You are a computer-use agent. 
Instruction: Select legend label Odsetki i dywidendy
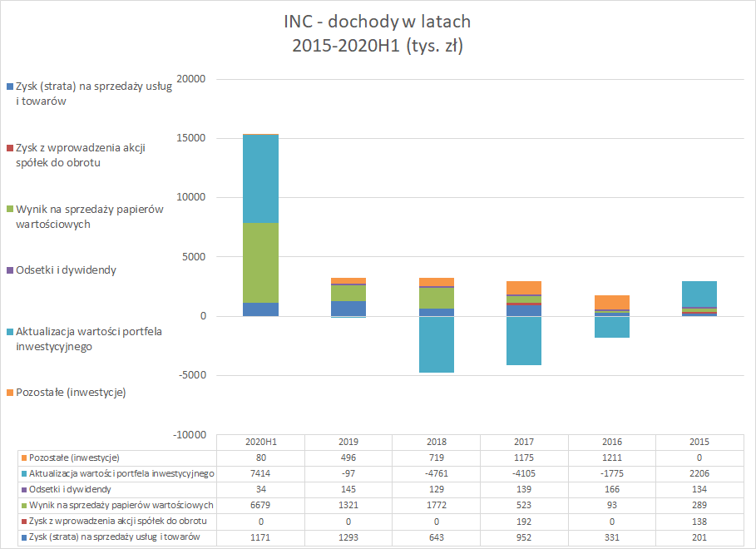[66, 270]
